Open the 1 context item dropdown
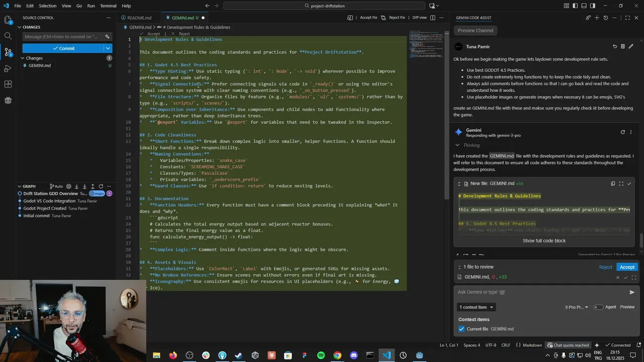Screen dimensions: 644x362 click(476, 307)
